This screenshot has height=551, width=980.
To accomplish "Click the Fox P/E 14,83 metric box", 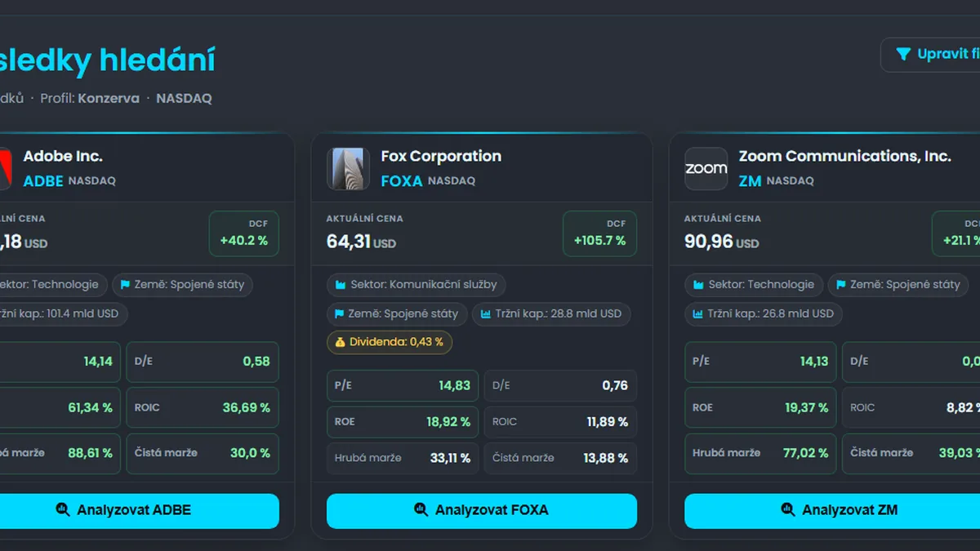I will [403, 385].
